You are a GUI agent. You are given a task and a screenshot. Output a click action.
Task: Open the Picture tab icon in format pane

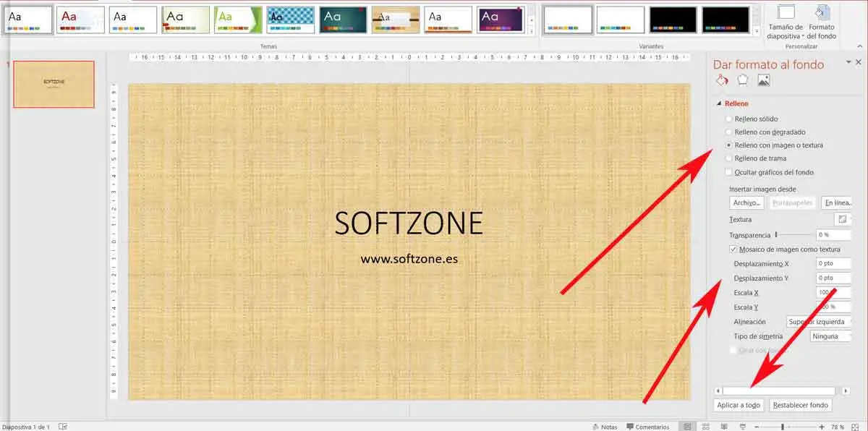point(763,80)
